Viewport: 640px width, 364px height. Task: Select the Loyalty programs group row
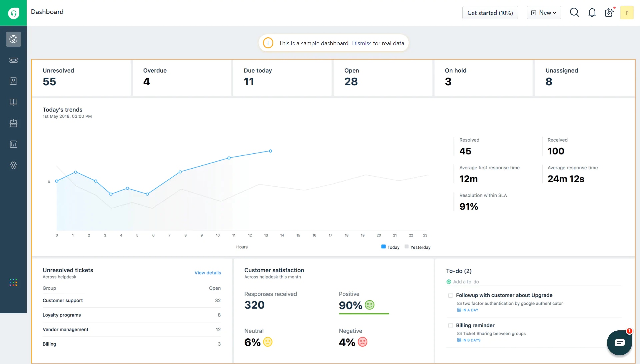pyautogui.click(x=132, y=315)
